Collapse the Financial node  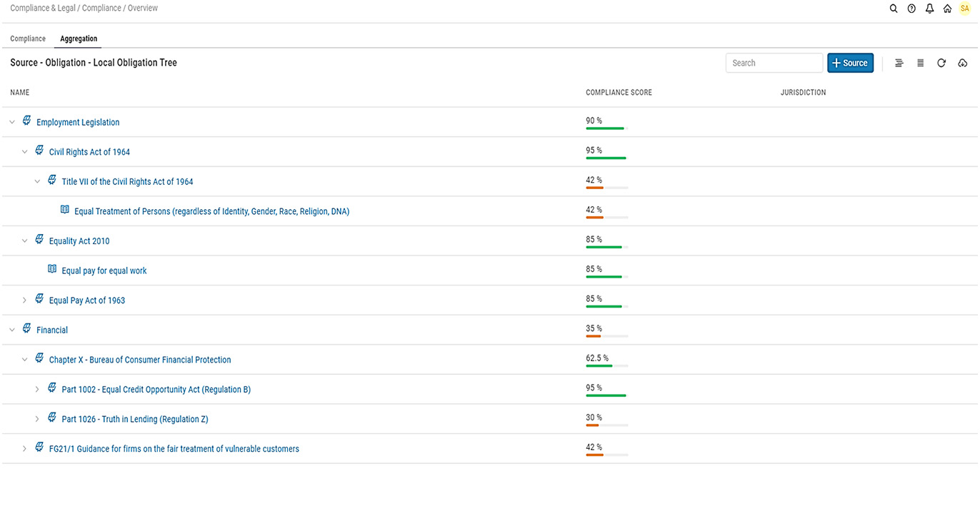point(12,330)
